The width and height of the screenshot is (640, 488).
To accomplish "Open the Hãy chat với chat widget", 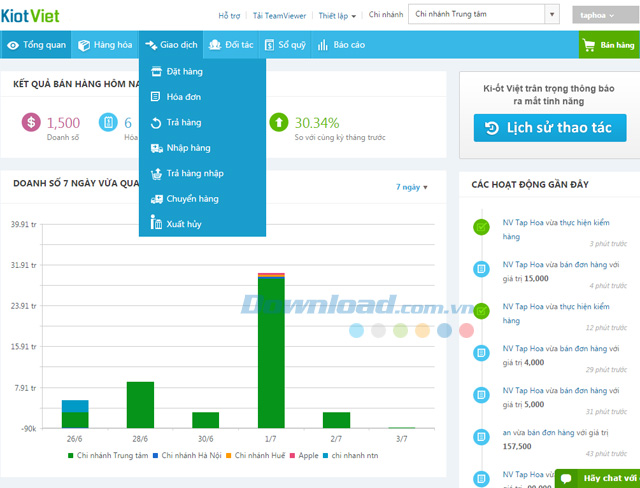I will pos(598,479).
